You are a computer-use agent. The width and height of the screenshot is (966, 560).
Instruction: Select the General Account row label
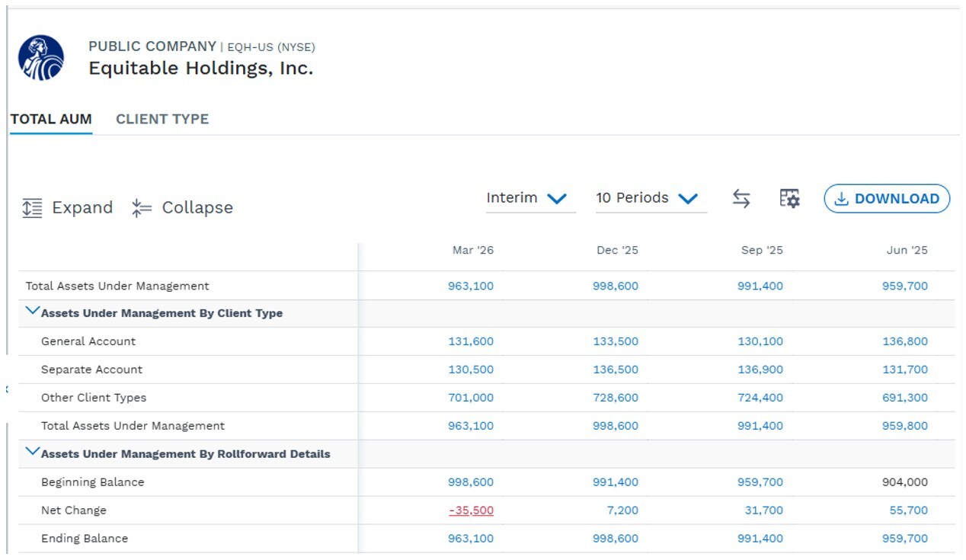pos(88,341)
